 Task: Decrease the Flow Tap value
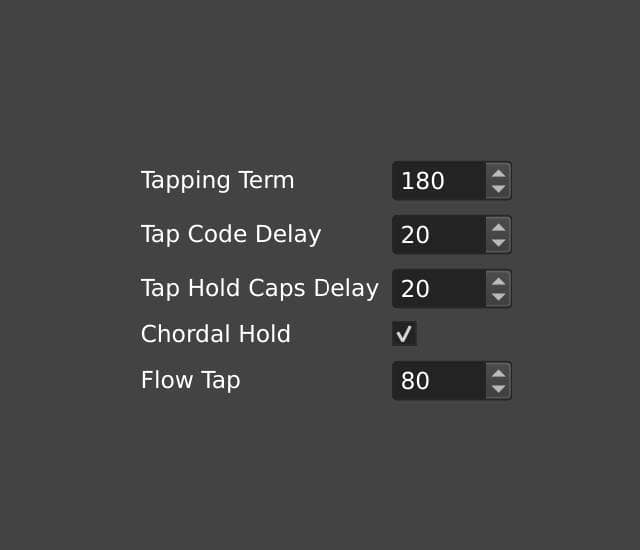pos(498,389)
